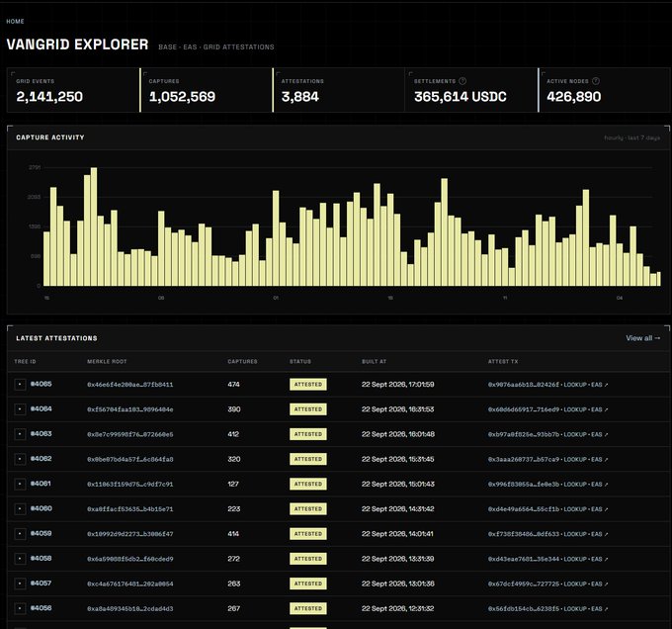Expand the row for tree #4056
The image size is (672, 629).
(x=20, y=608)
